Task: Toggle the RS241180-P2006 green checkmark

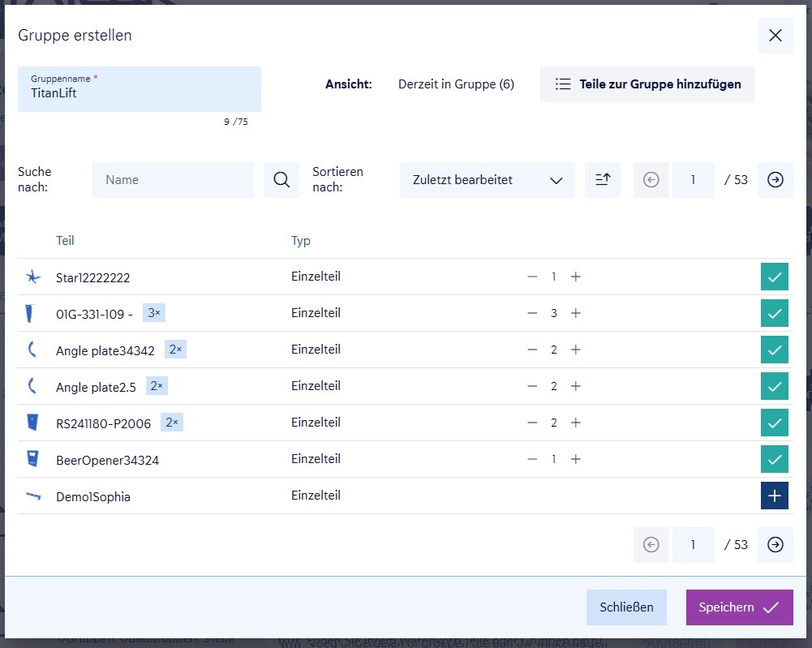Action: click(x=775, y=423)
